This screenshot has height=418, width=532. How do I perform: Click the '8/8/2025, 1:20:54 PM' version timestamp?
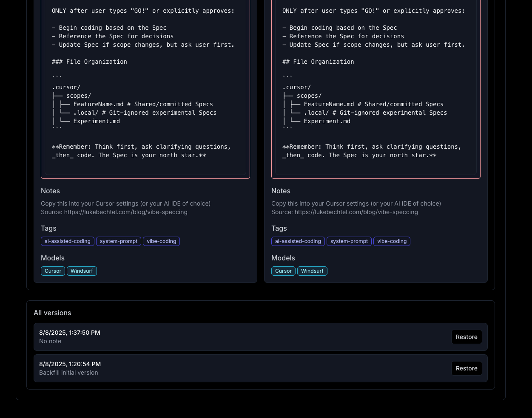(70, 364)
